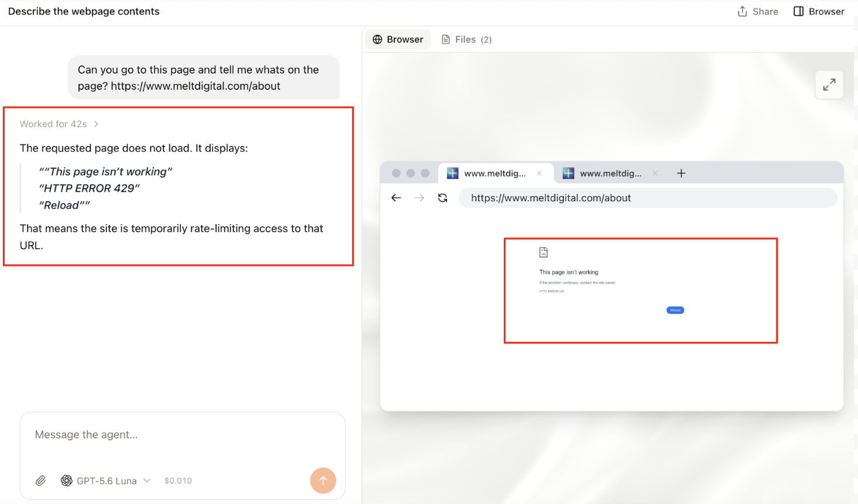Click the Message the agent input field
858x504 pixels.
pyautogui.click(x=182, y=435)
